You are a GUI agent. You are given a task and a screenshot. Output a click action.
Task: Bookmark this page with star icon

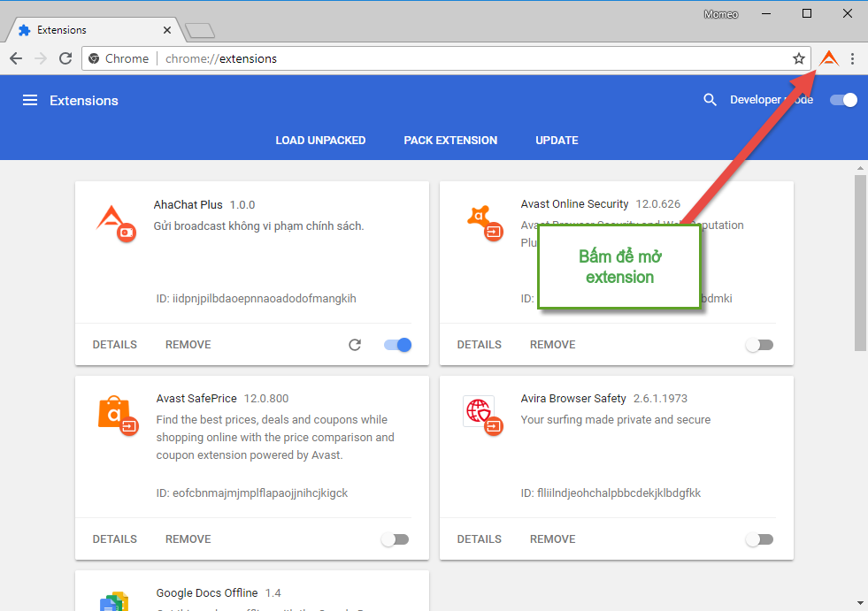(798, 58)
